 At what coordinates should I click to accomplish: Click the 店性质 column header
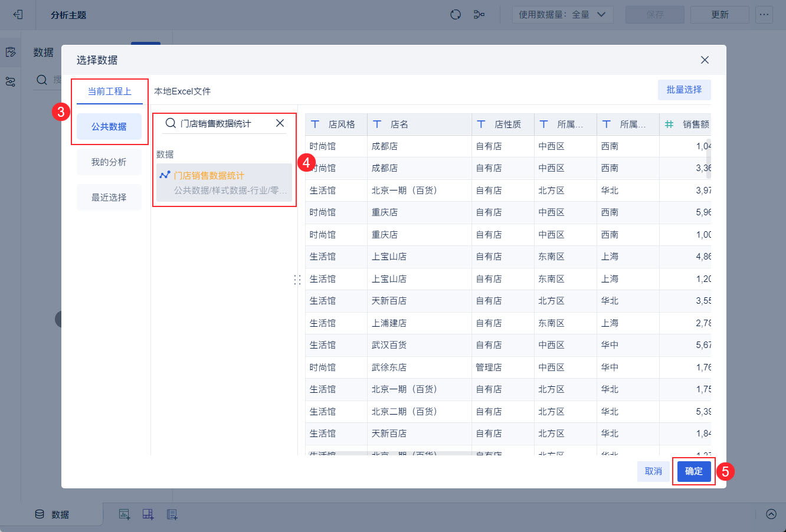click(x=503, y=124)
